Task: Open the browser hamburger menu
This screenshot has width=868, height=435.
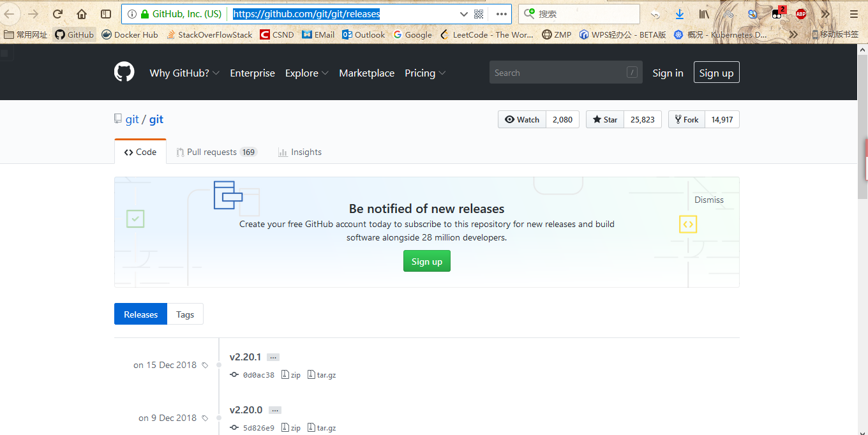Action: (x=854, y=14)
